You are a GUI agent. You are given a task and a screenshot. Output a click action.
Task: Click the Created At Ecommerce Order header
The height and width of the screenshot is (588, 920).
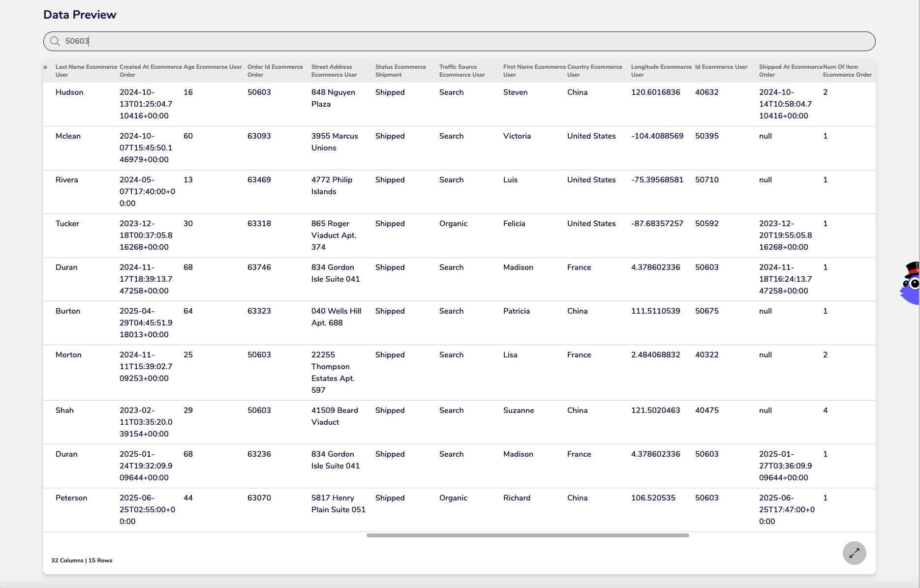(151, 71)
